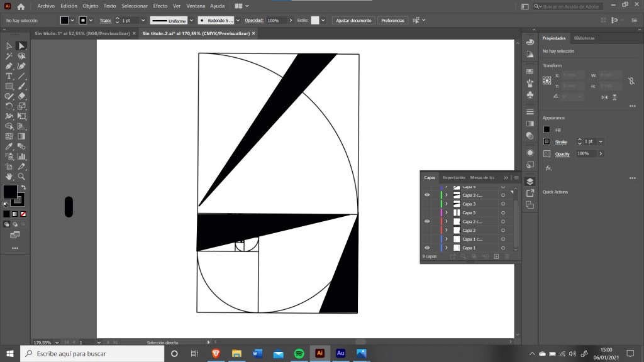
Task: Select the Rotate tool
Action: 9,106
